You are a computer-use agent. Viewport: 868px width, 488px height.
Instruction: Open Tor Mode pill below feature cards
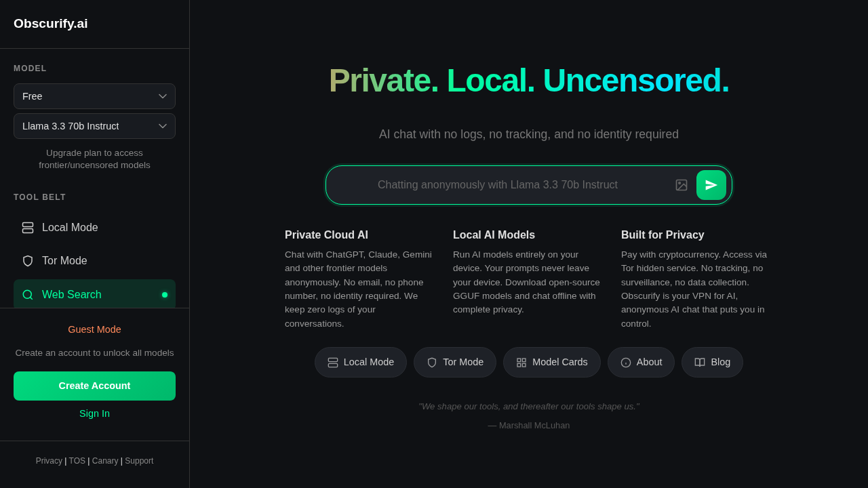coord(455,363)
